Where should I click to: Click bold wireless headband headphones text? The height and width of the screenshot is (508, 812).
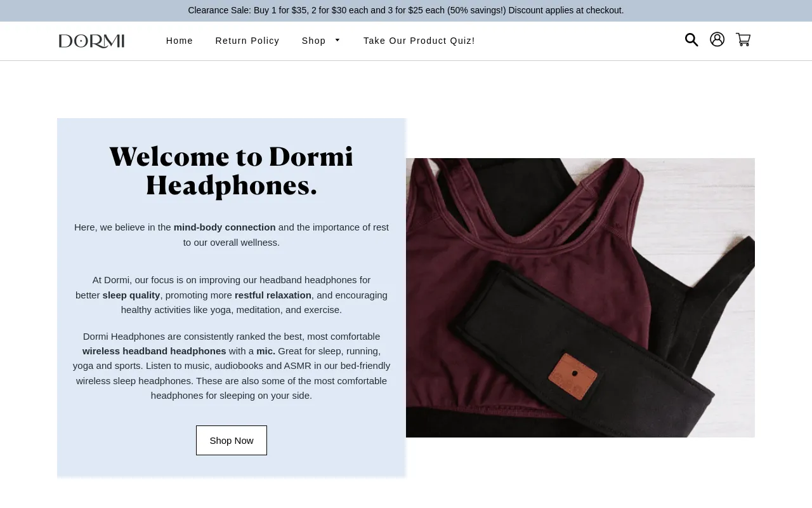(154, 351)
